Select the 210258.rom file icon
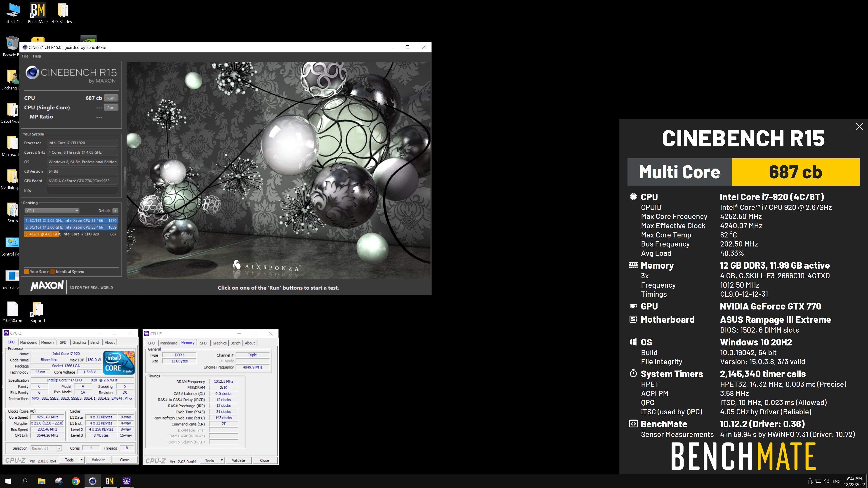868x488 pixels. coord(12,312)
